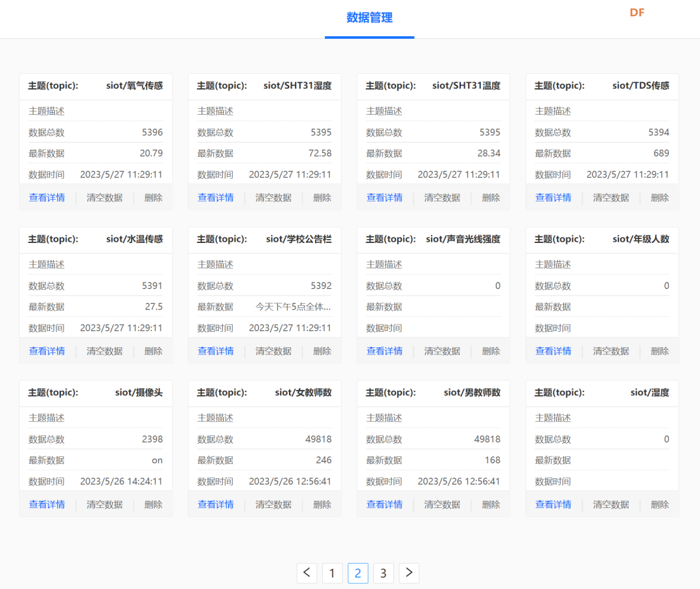
Task: Clear data for siot/SHT31温度
Action: (x=442, y=197)
